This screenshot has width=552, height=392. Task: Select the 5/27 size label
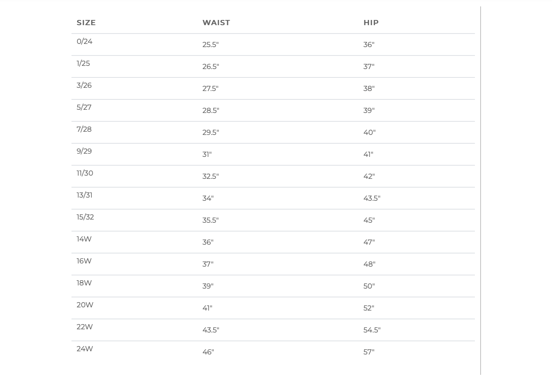coord(84,107)
